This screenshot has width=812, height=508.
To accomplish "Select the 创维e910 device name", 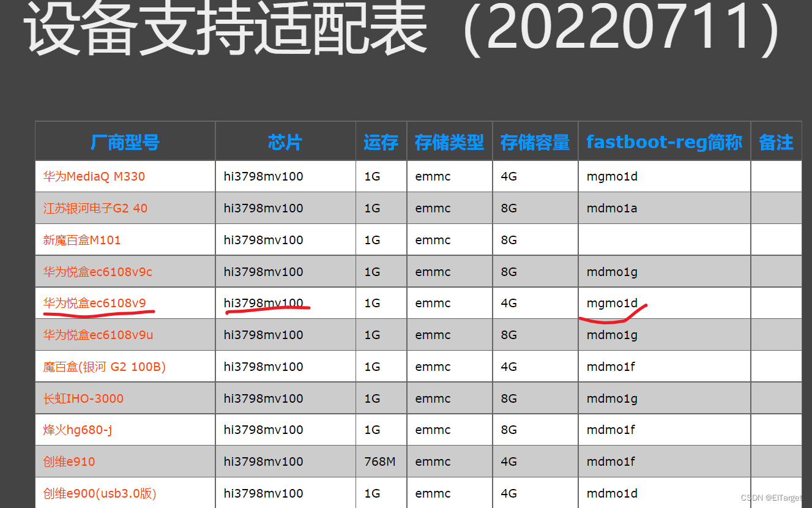I will tap(69, 461).
